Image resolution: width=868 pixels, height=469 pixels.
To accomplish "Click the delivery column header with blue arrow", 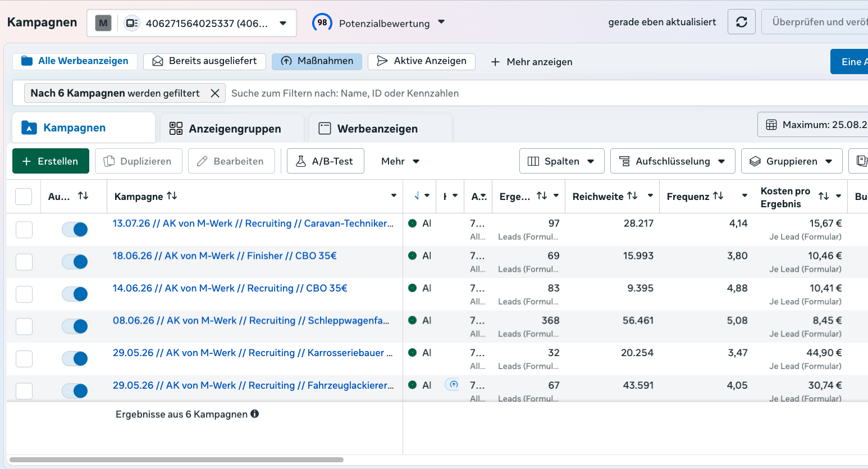I will [417, 196].
